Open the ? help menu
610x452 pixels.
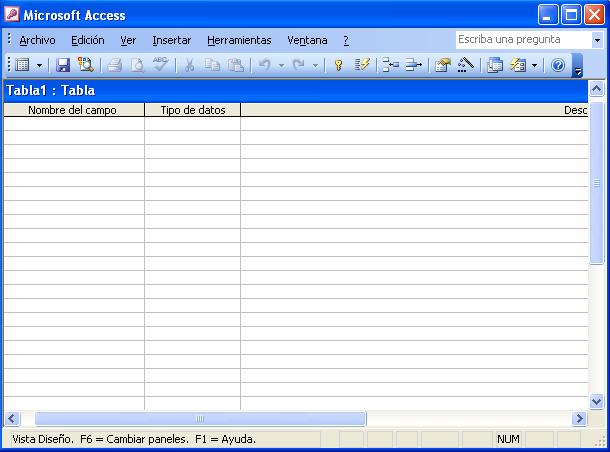pyautogui.click(x=346, y=40)
